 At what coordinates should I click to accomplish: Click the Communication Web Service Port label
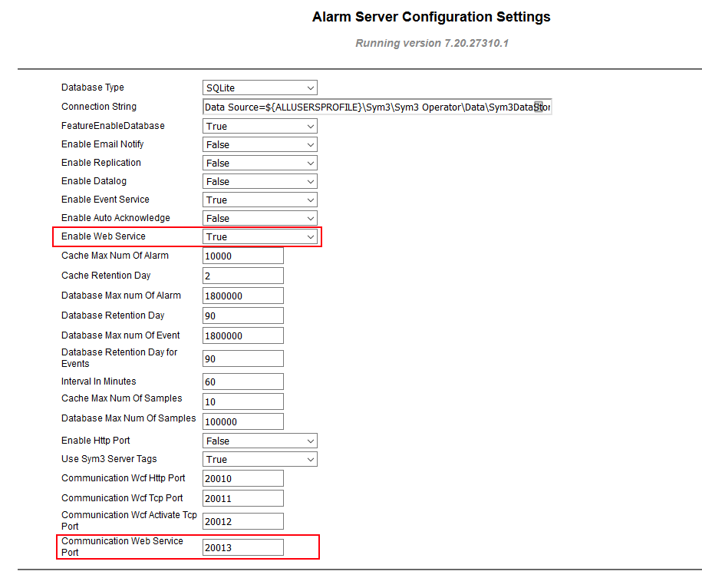coord(122,547)
